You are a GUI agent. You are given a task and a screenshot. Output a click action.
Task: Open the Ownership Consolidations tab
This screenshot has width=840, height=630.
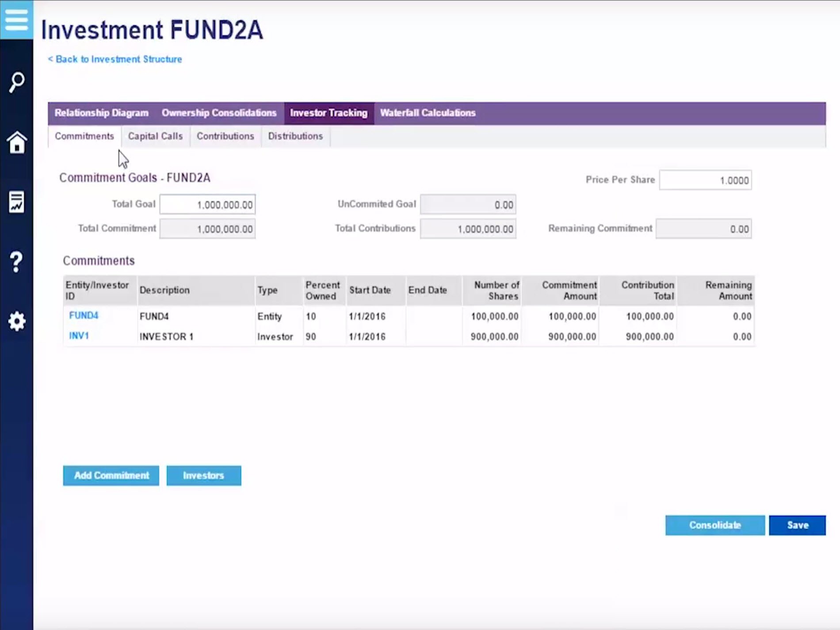(219, 113)
